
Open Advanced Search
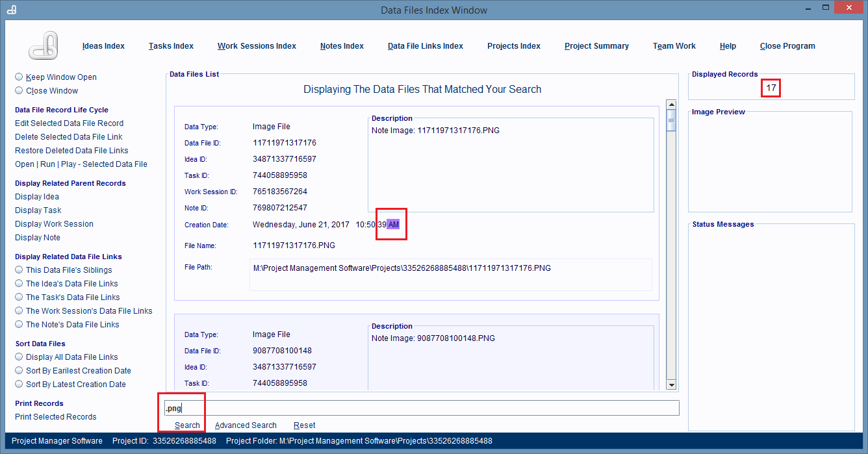coord(246,425)
